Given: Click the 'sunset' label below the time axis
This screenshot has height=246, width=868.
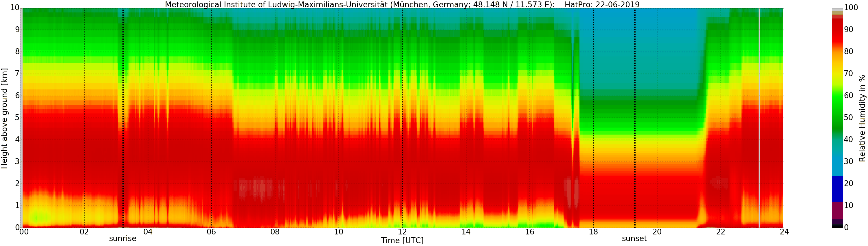Looking at the screenshot, I should [x=634, y=238].
